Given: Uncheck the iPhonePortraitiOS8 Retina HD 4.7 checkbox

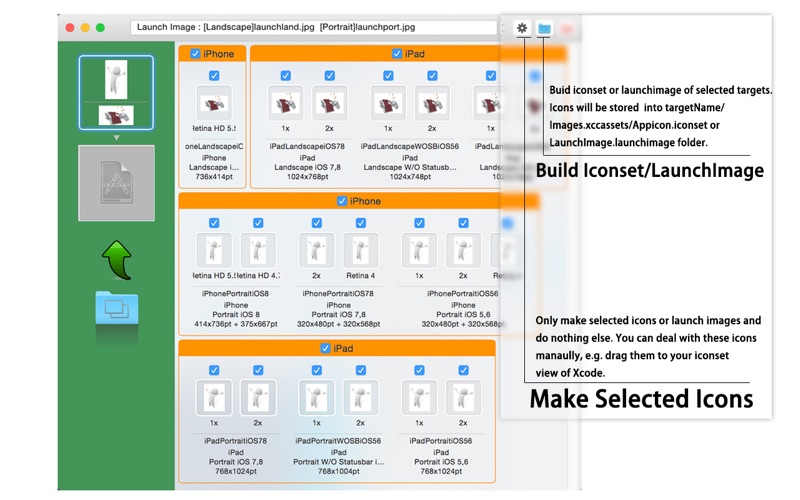Looking at the screenshot, I should click(258, 223).
